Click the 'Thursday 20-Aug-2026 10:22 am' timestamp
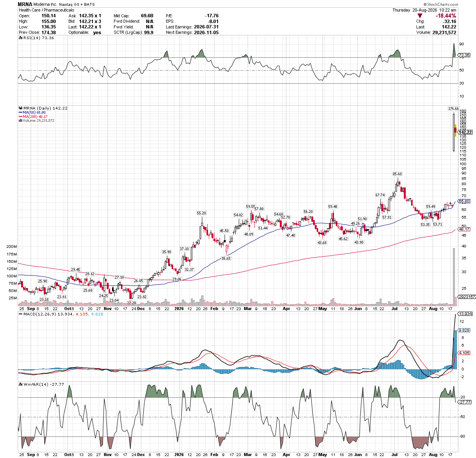 [424, 10]
